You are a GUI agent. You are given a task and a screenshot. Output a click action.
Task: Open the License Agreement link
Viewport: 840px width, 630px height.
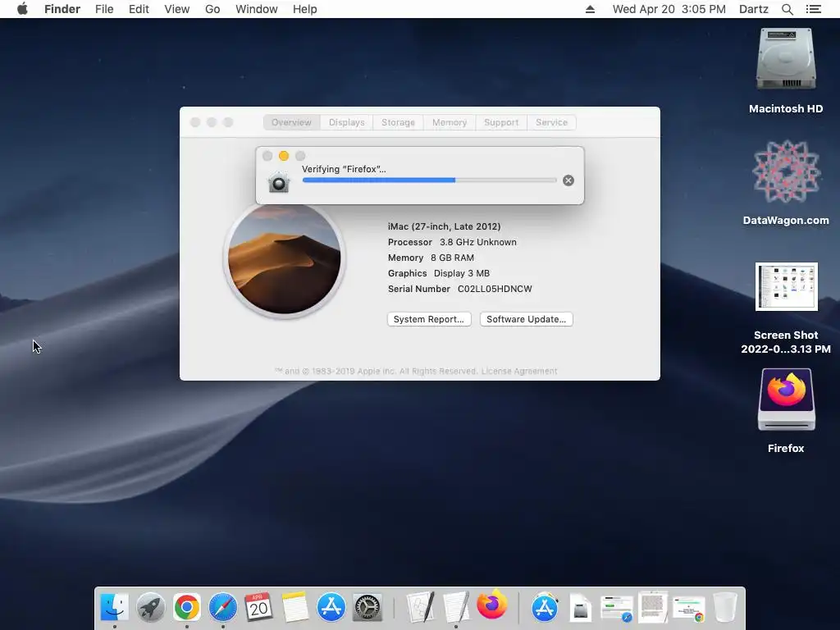(x=519, y=371)
